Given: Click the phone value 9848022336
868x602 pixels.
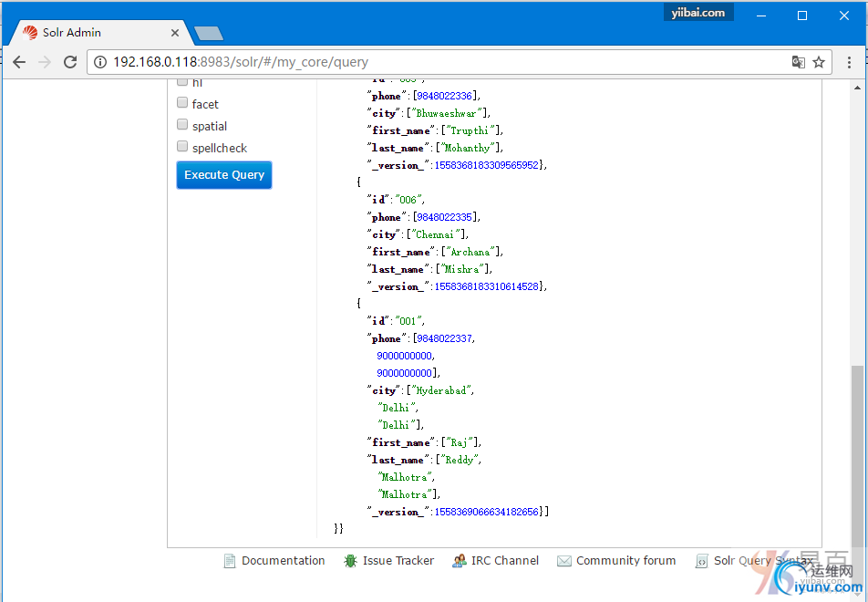Looking at the screenshot, I should [445, 96].
